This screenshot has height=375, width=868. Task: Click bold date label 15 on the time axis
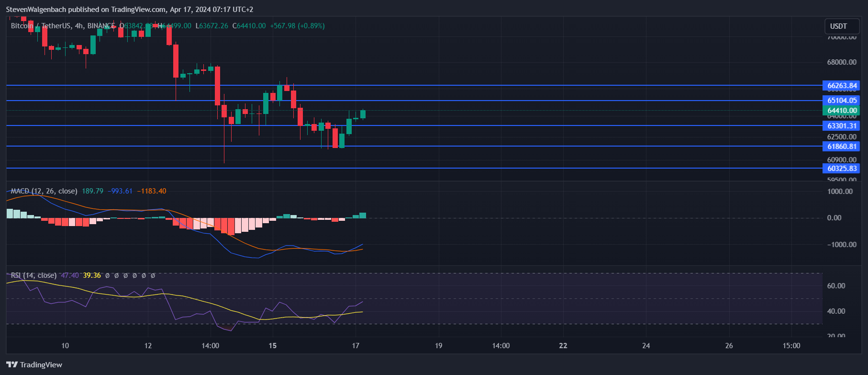273,346
